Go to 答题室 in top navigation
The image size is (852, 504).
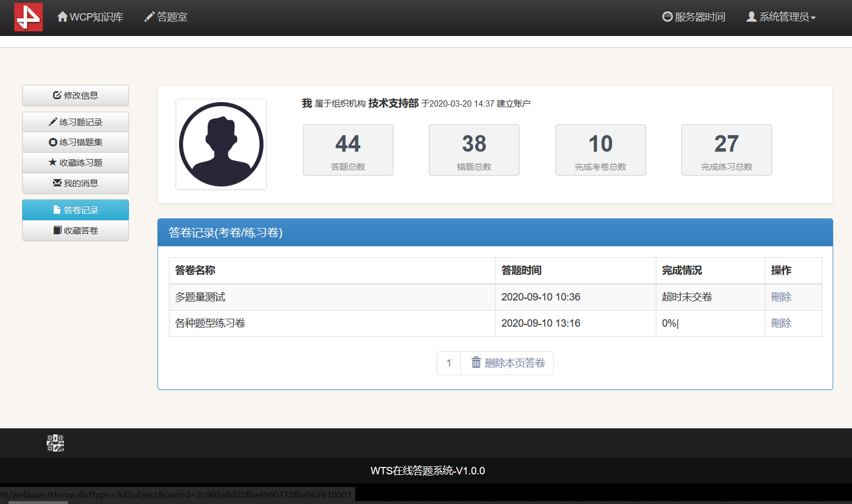[x=166, y=17]
